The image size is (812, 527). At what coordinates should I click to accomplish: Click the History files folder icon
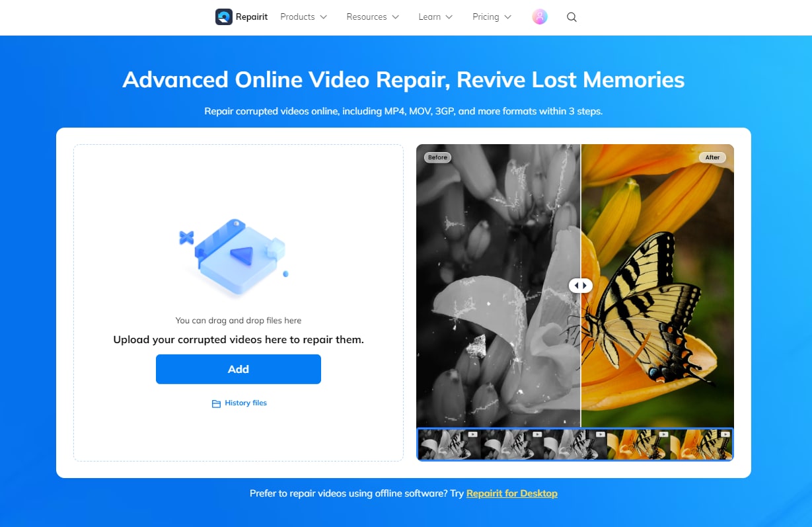(x=216, y=403)
